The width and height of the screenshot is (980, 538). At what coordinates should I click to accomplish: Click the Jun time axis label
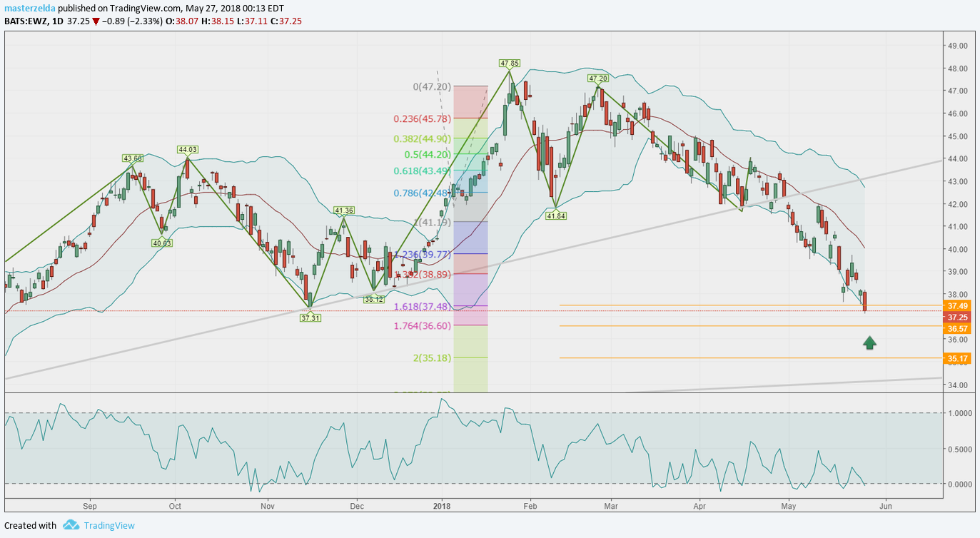tap(885, 506)
